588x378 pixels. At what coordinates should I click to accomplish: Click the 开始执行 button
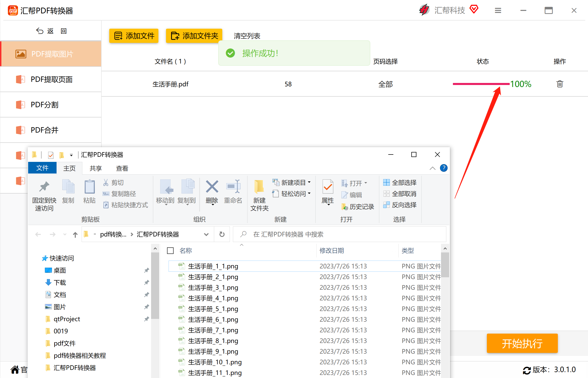[x=522, y=343]
